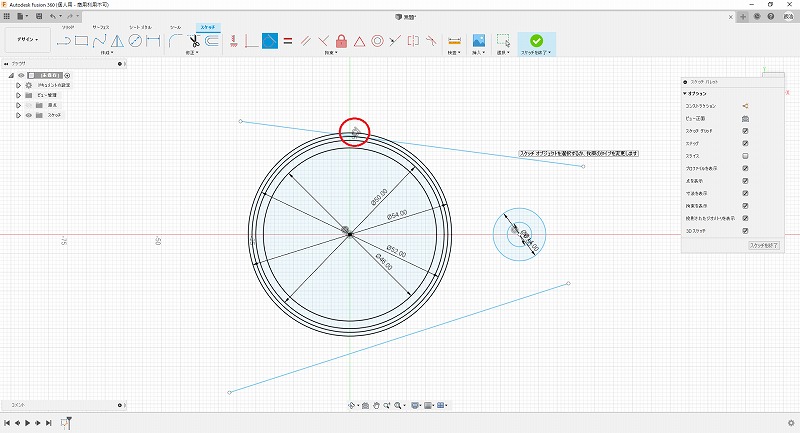Toggle the sketch grid checkbox
The height and width of the screenshot is (433, 800).
[x=746, y=130]
